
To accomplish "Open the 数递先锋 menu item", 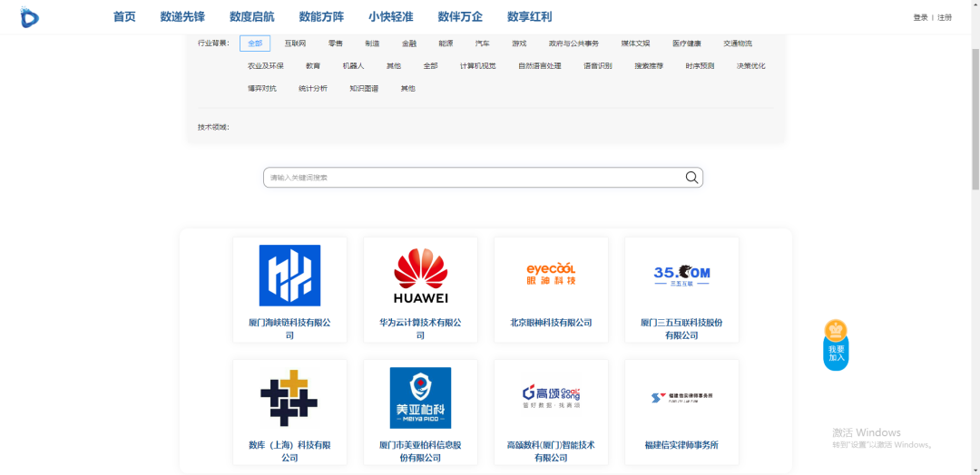I will point(182,17).
